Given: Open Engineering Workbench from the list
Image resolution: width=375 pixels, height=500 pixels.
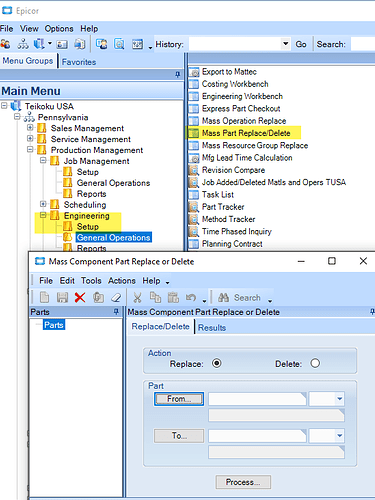Looking at the screenshot, I should coord(242,96).
